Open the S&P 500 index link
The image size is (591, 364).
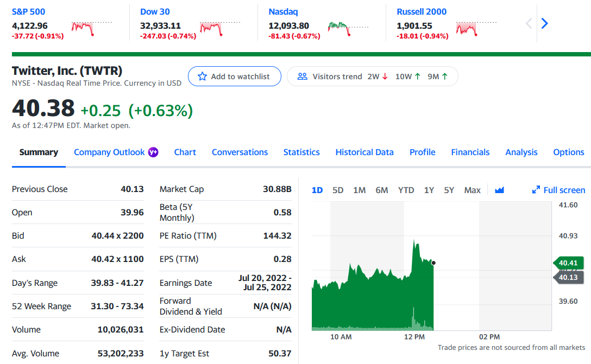point(28,12)
